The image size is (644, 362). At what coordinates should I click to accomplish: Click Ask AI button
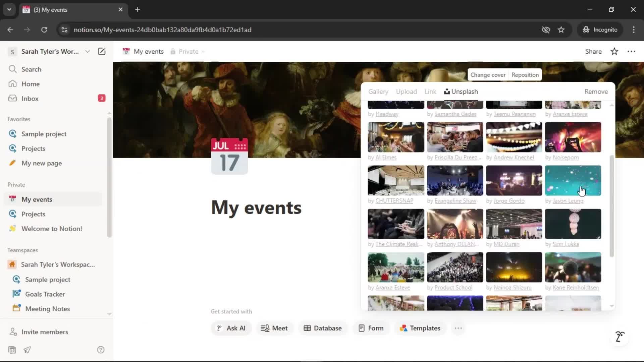coord(231,328)
